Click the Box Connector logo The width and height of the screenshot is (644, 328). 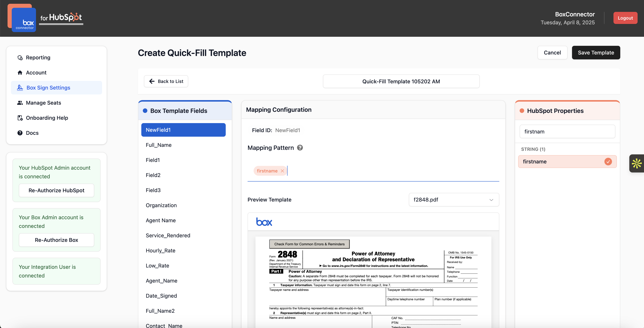click(22, 18)
